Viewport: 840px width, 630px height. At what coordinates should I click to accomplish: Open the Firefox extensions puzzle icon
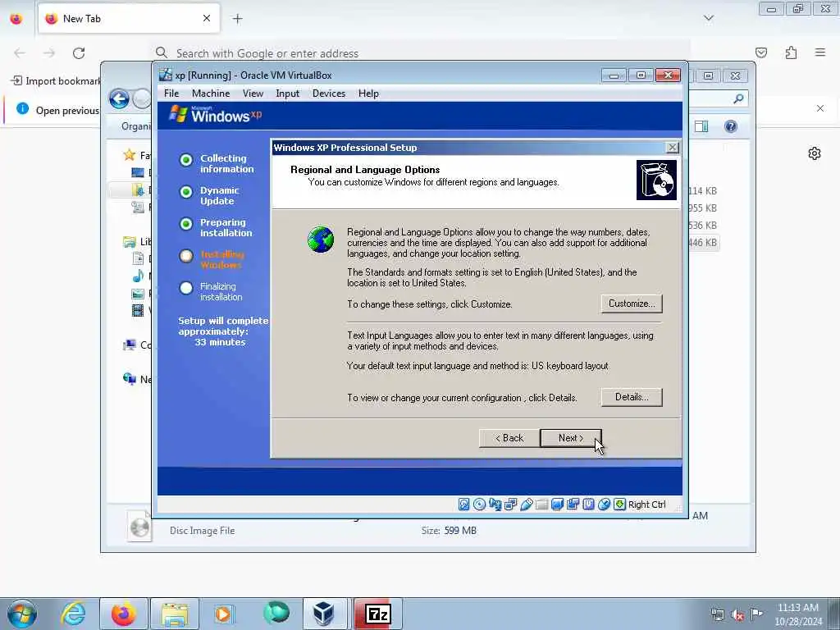(791, 52)
